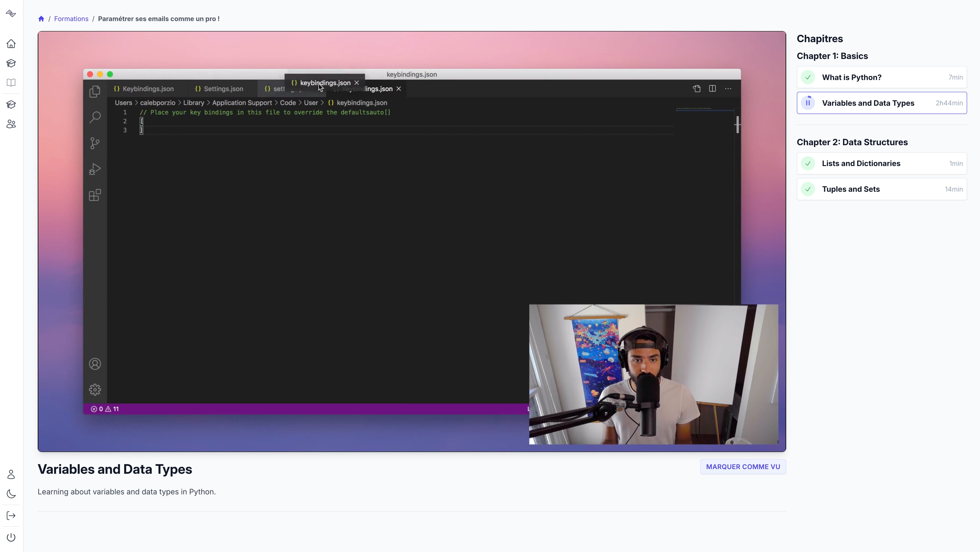Click the 'Chapter 1: Basics' heading
This screenshot has height=552, width=980.
click(832, 56)
